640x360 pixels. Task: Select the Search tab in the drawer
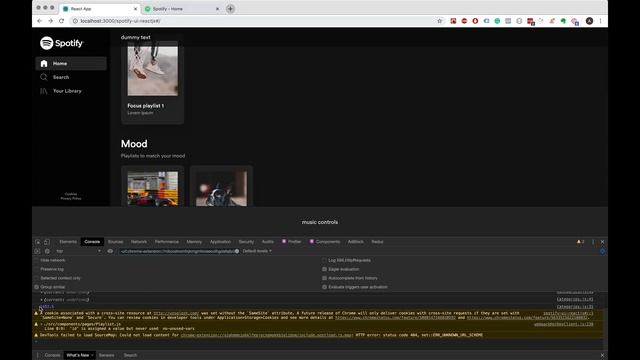(130, 356)
